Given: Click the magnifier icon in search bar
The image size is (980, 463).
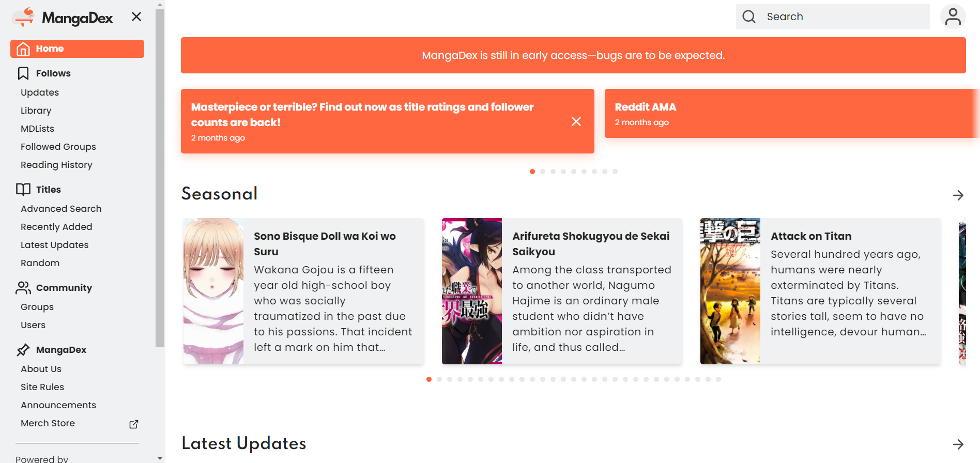Looking at the screenshot, I should (x=749, y=17).
